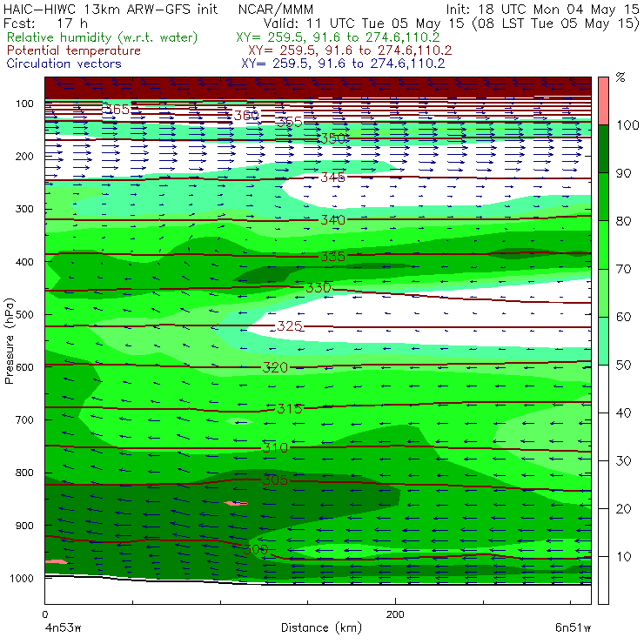Click the 330 isentrope contour label
Image resolution: width=644 pixels, height=644 pixels.
[x=319, y=287]
